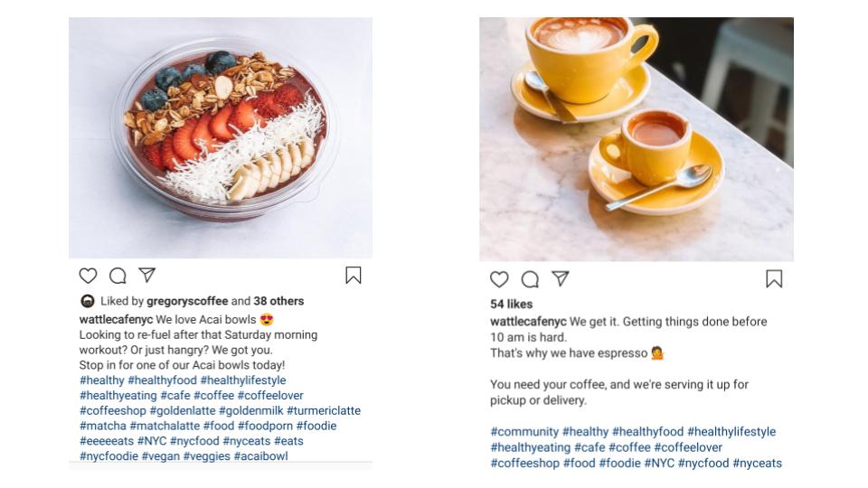Open gregoryscoffee profile from Liked by line
The width and height of the screenshot is (868, 488).
tap(187, 301)
